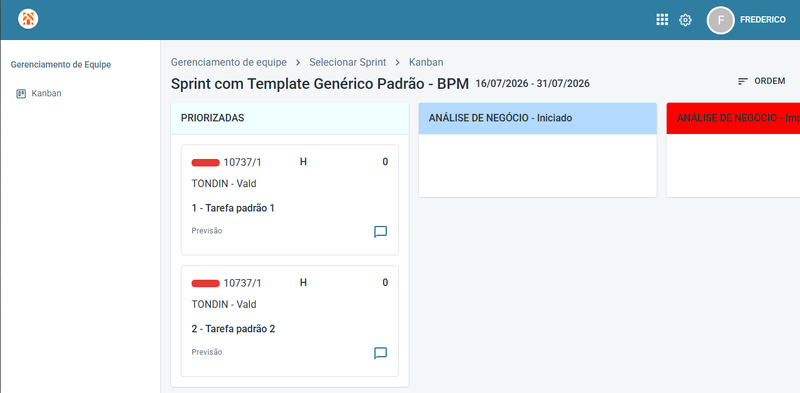
Task: Open comments on Tarefa padrão 1 card
Action: pyautogui.click(x=380, y=232)
